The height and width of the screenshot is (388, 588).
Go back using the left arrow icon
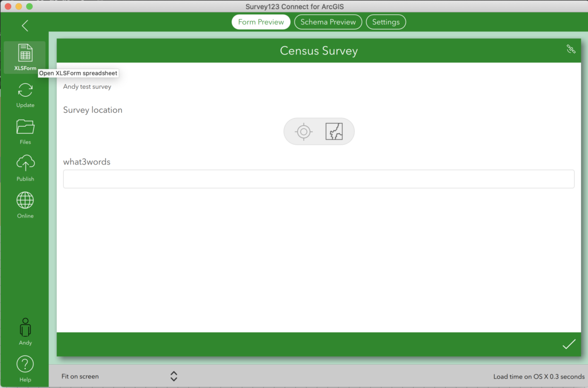[x=25, y=26]
